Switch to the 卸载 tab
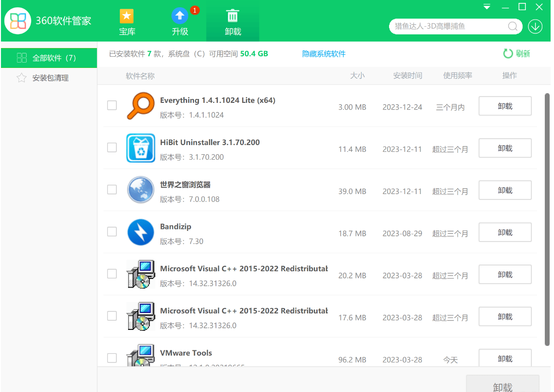Viewport: 554px width, 392px height. click(232, 22)
